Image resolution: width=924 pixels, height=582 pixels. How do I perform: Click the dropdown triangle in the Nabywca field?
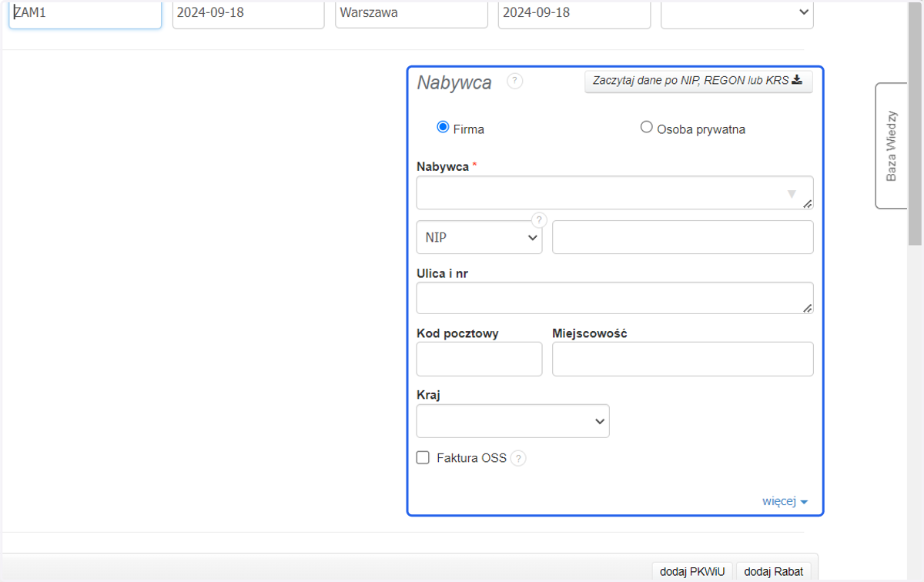(792, 194)
